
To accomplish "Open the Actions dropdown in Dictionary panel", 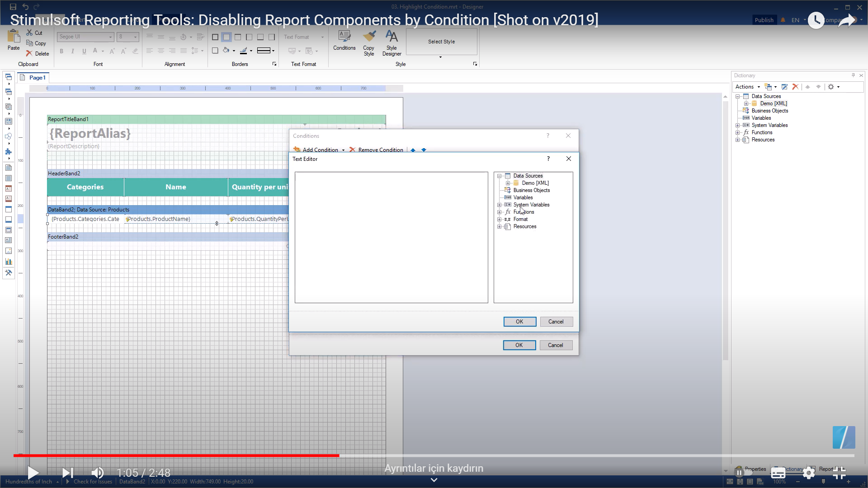I will tap(748, 87).
